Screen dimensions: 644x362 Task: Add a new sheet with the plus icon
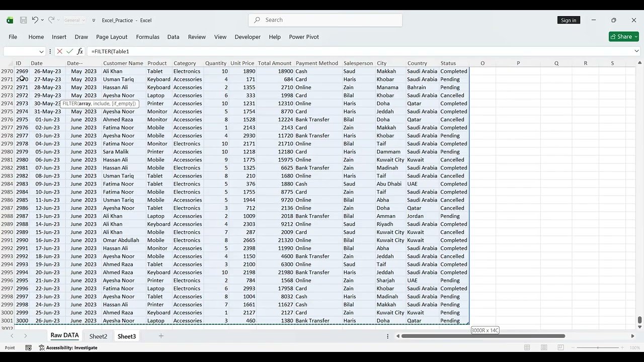161,336
